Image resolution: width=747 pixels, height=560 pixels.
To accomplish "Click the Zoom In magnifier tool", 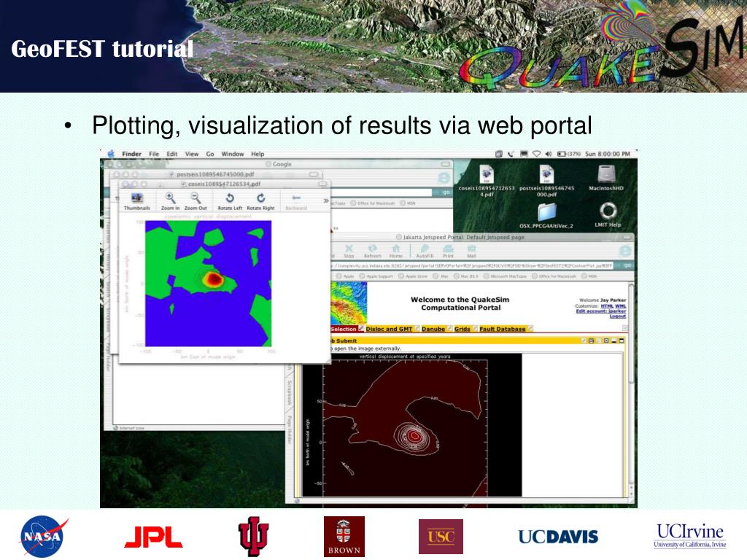I will pos(170,201).
